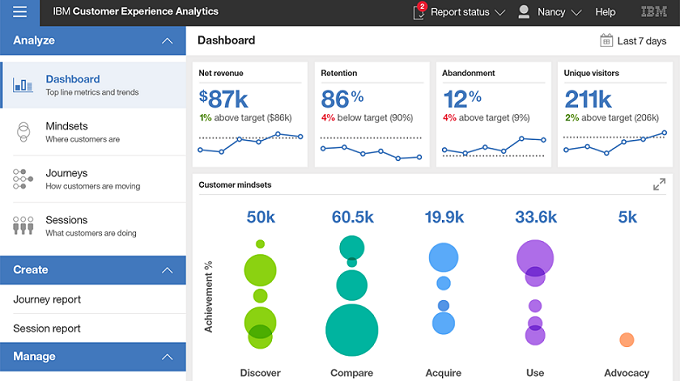Collapse the Analyze section chevron
680x381 pixels.
click(x=167, y=41)
